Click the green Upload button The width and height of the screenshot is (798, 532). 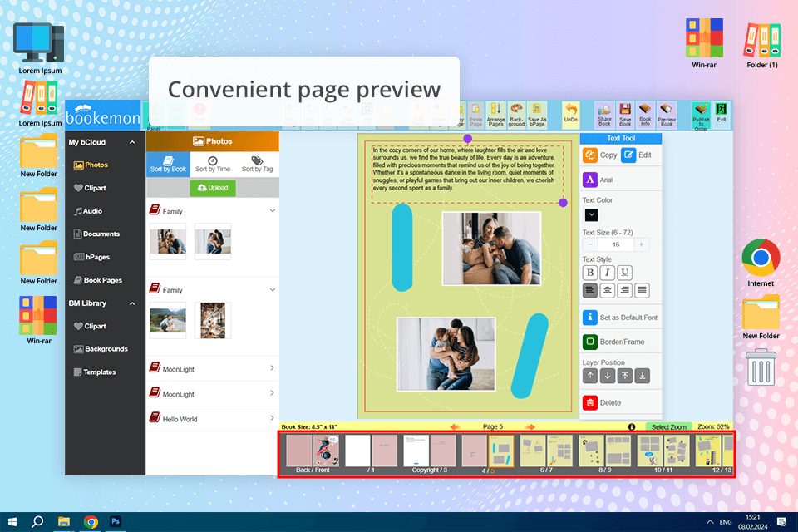click(x=213, y=188)
